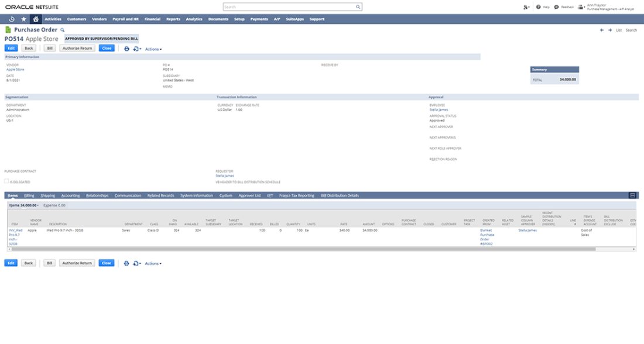This screenshot has width=644, height=344.
Task: Open the Feedback speech bubble icon
Action: pos(556,7)
